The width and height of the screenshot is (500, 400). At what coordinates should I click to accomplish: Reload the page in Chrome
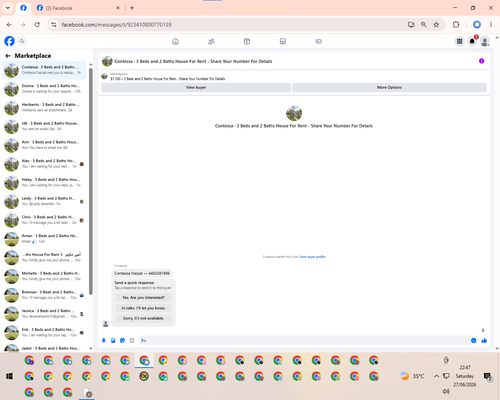pyautogui.click(x=37, y=25)
